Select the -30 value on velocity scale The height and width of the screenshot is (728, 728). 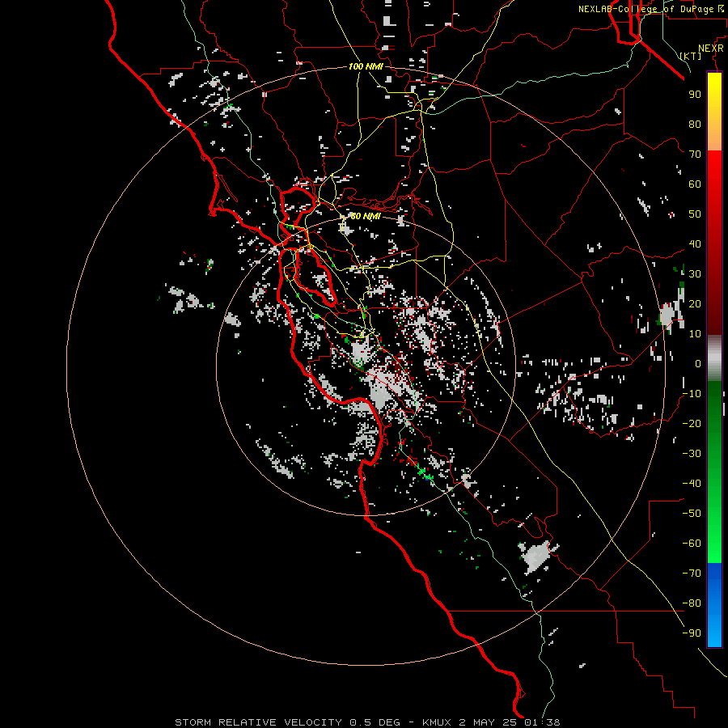[x=692, y=454]
